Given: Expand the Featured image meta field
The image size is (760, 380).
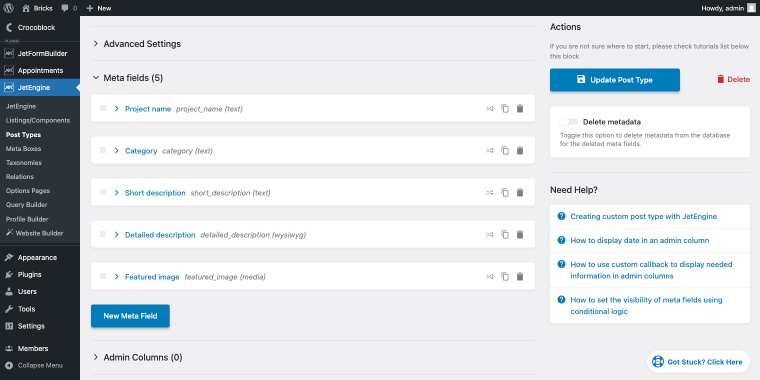Looking at the screenshot, I should point(116,277).
